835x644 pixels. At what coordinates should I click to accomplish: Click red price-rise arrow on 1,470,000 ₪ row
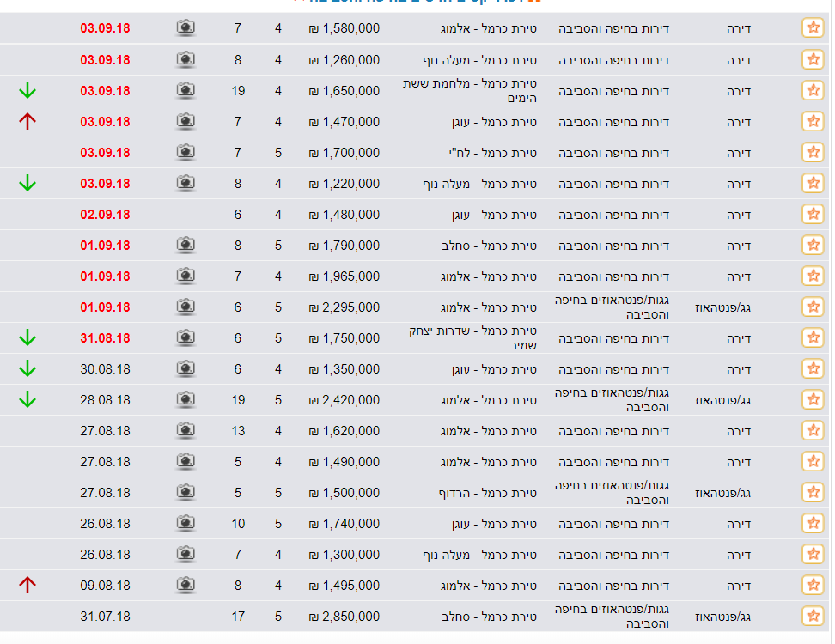[27, 121]
